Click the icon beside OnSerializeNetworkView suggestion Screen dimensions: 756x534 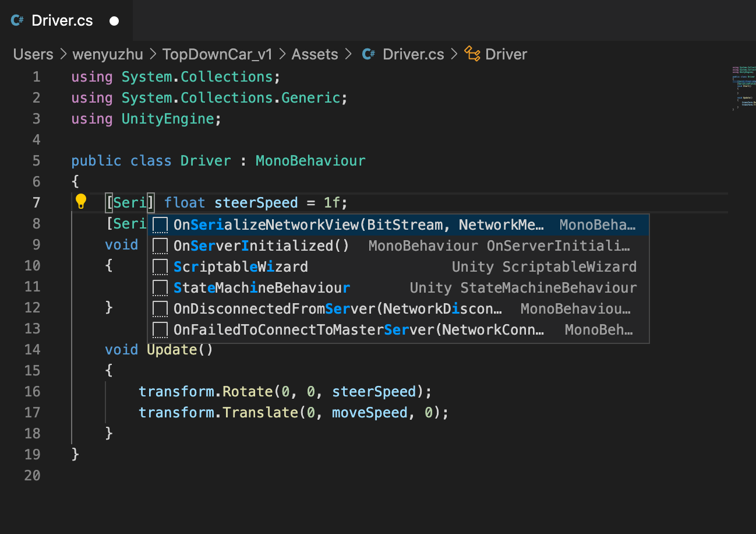(160, 224)
